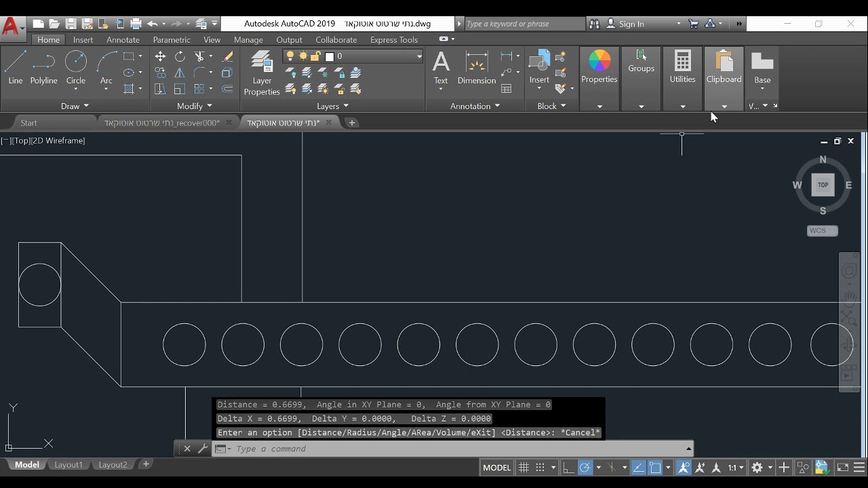Image resolution: width=868 pixels, height=488 pixels.
Task: Click the Dimension tool
Action: click(x=477, y=68)
